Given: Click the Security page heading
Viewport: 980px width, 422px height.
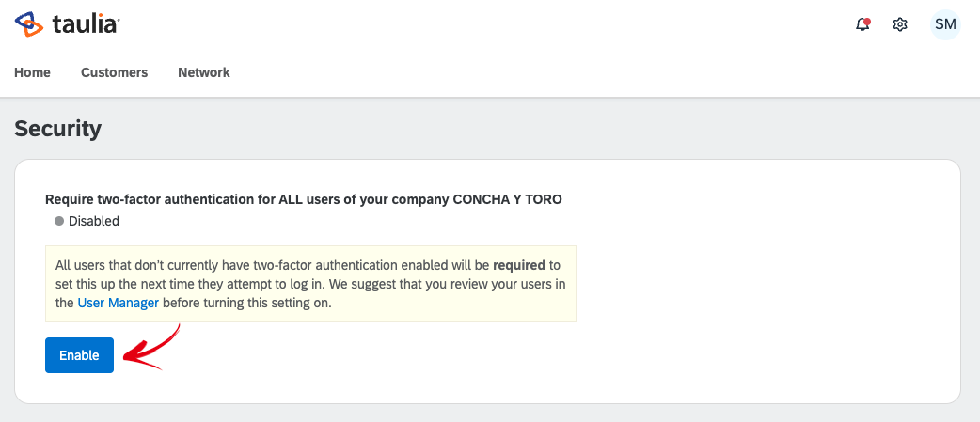Looking at the screenshot, I should point(57,129).
